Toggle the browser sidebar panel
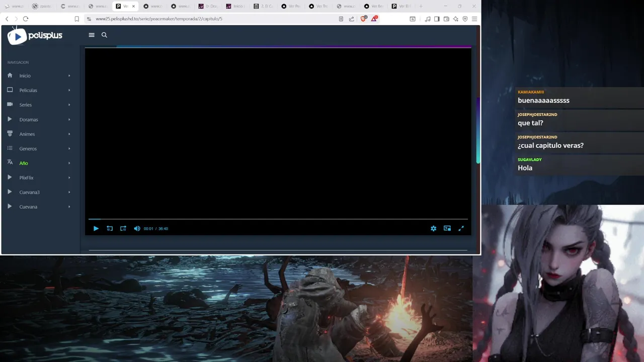This screenshot has width=644, height=362. coord(437,19)
